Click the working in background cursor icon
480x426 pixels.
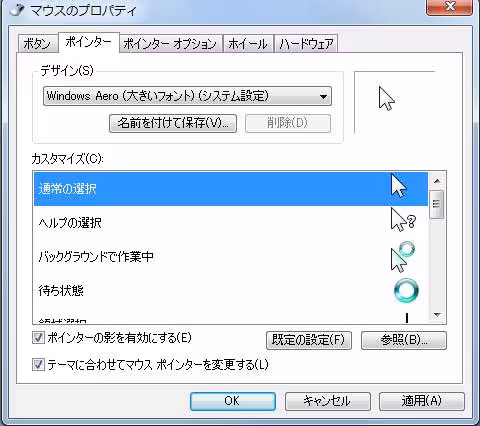[x=403, y=257]
